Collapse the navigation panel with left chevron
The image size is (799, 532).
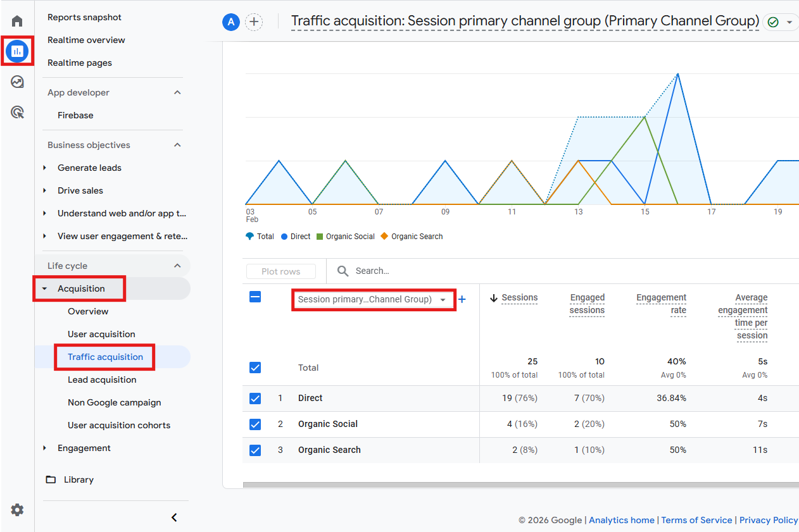coord(174,517)
